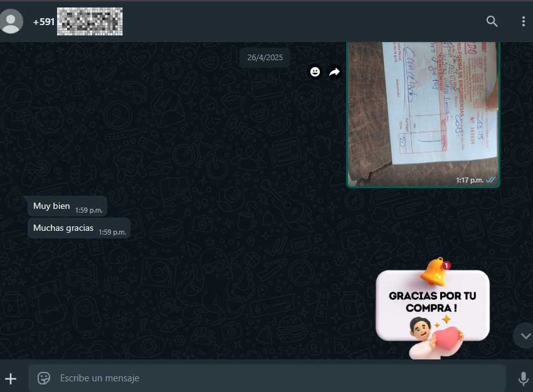The height and width of the screenshot is (392, 533).
Task: Open the emoji and sticker picker
Action: 44,378
